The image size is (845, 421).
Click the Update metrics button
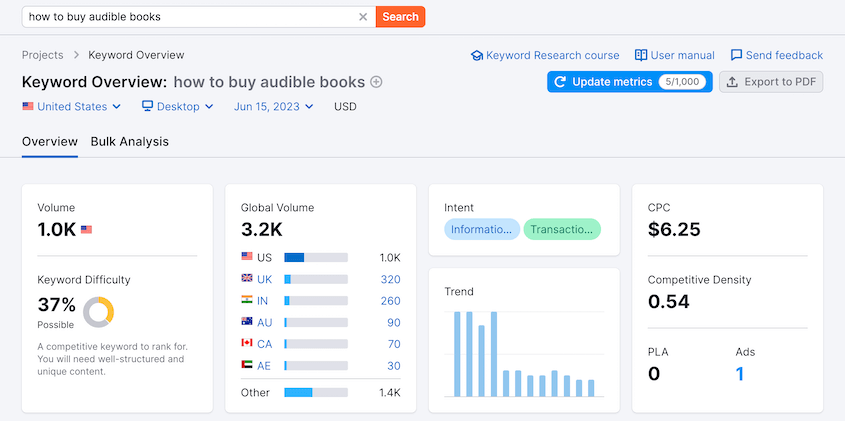click(629, 82)
